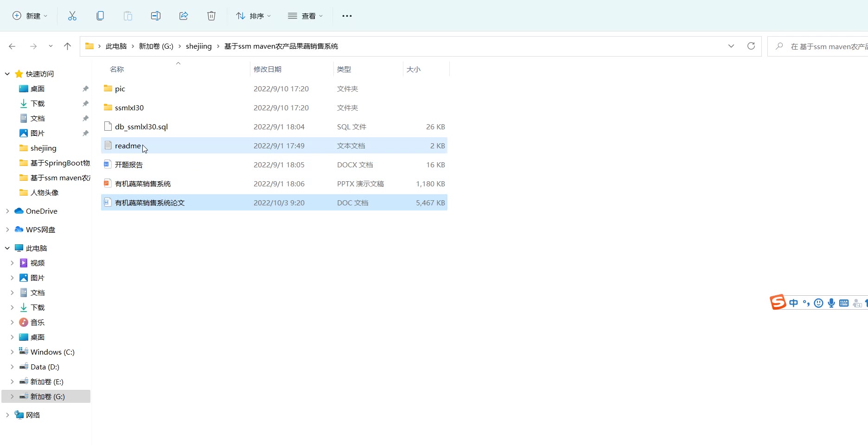Open the 排序 sort options dropdown
The image size is (868, 445).
253,16
